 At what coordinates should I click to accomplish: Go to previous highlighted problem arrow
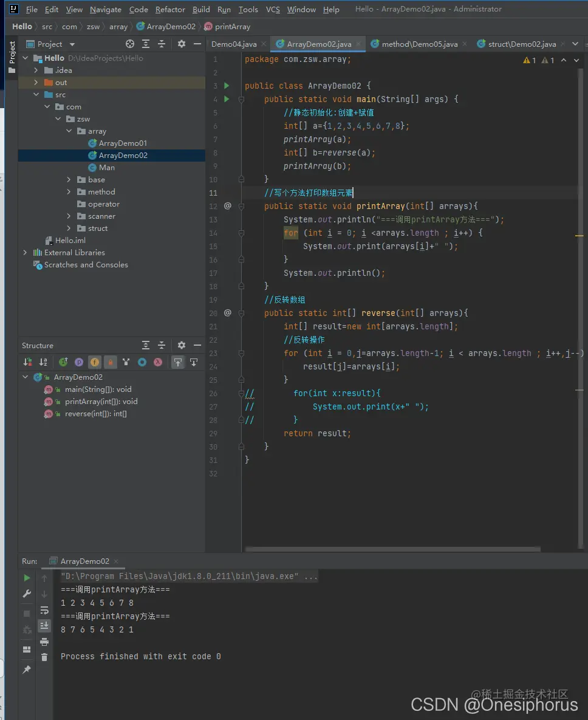point(564,60)
